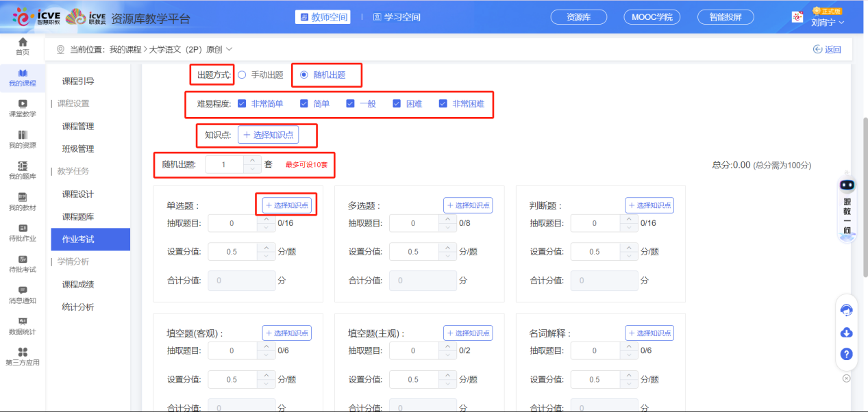Open 我的题库 sidebar icon

pyautogui.click(x=23, y=170)
